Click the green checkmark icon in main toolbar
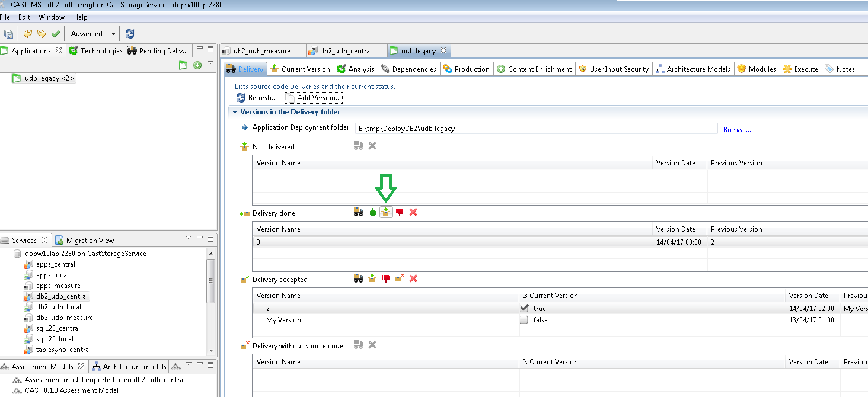 click(56, 34)
